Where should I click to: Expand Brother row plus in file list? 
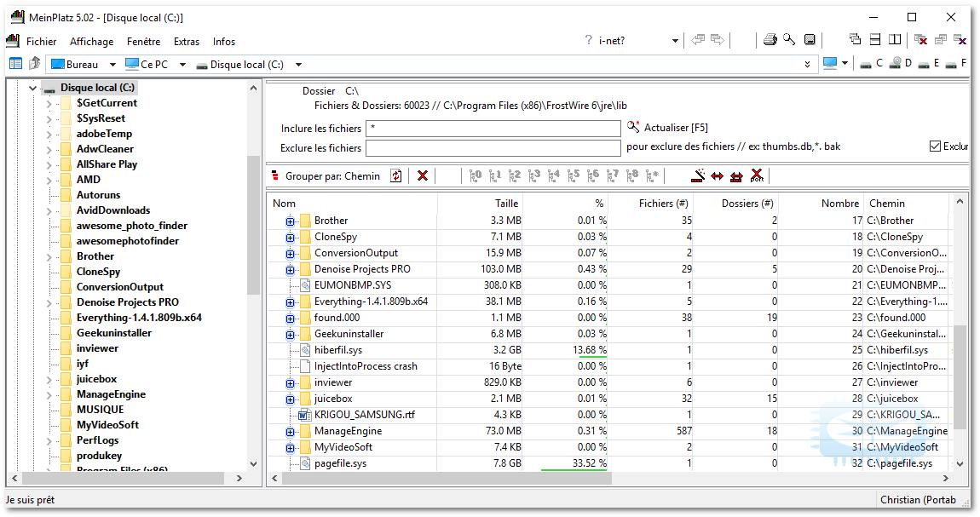coord(290,221)
